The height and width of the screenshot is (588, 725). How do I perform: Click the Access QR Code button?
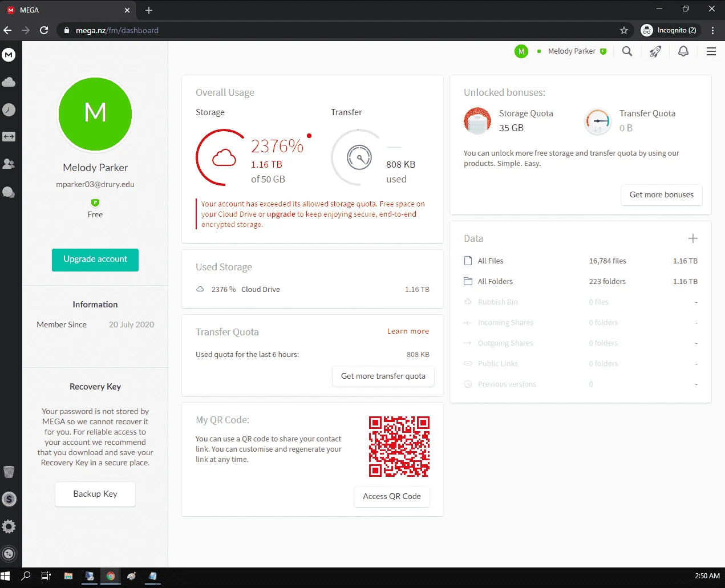(x=392, y=497)
